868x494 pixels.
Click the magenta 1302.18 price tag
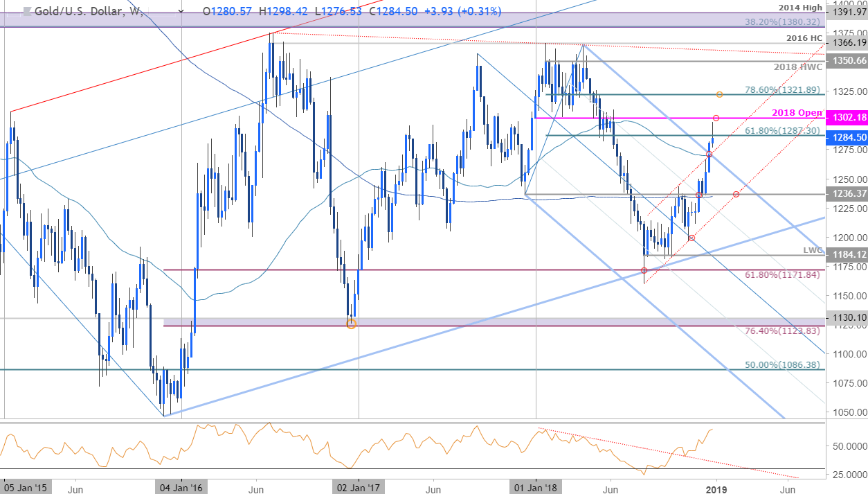click(846, 118)
